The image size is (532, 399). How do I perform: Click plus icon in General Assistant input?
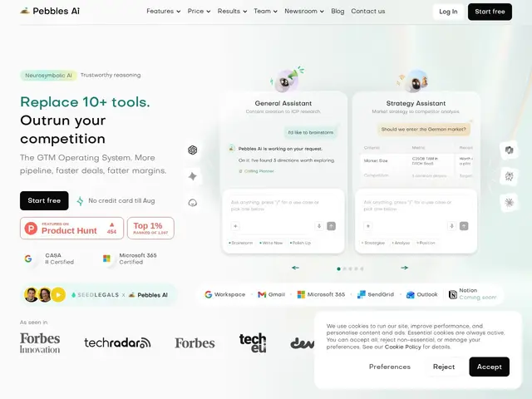[235, 226]
